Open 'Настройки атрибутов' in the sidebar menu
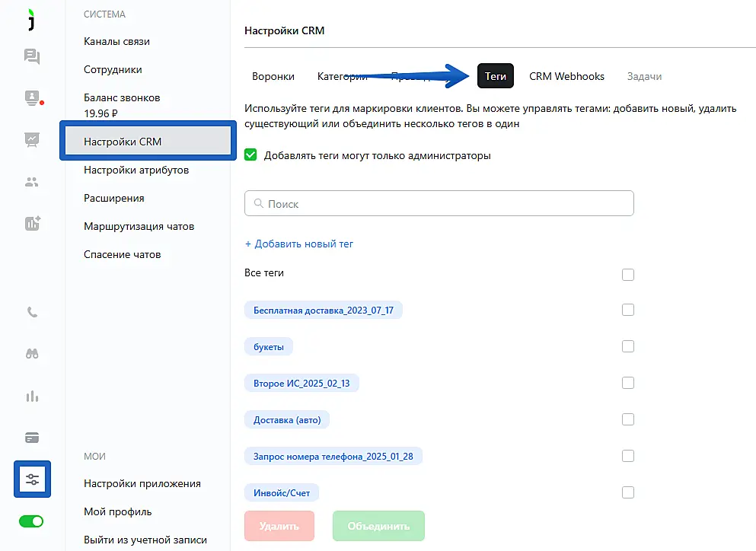The height and width of the screenshot is (551, 756). 136,170
